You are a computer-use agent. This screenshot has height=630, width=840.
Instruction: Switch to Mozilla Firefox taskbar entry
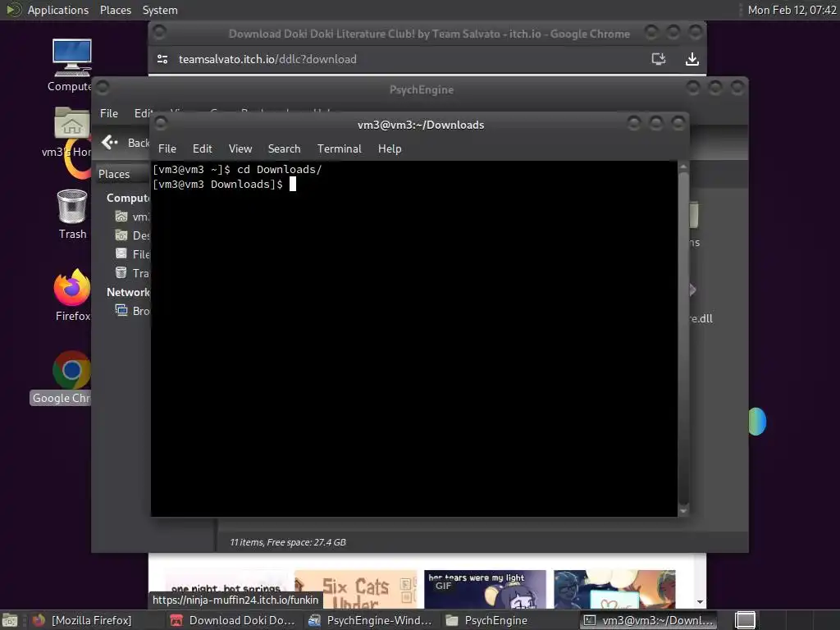tap(83, 620)
